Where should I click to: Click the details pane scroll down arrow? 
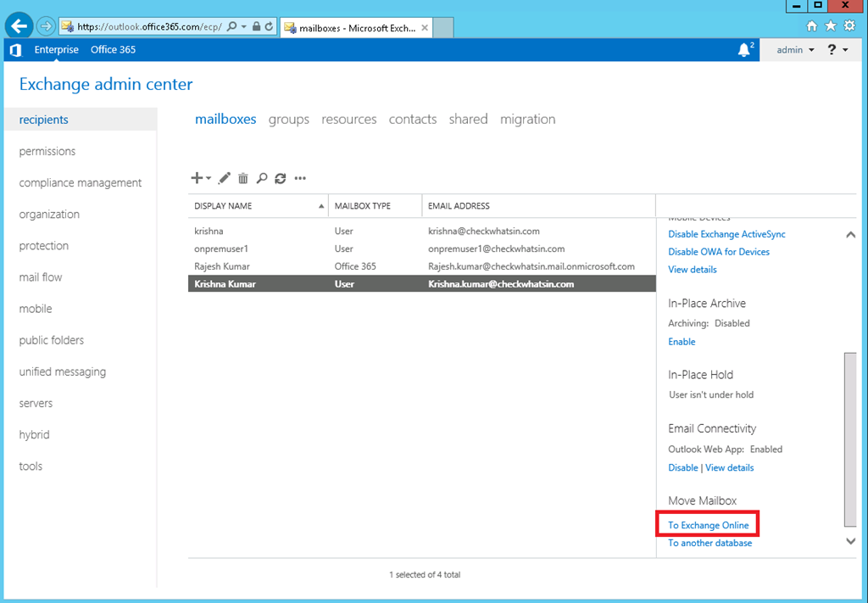[x=850, y=541]
